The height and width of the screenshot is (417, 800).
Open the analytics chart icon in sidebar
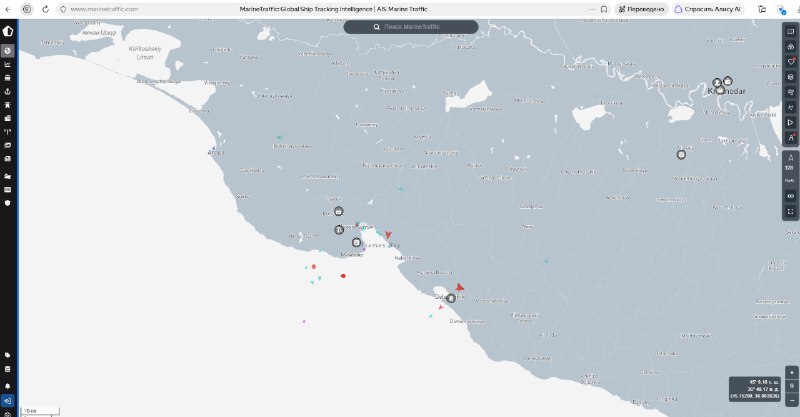[x=8, y=64]
